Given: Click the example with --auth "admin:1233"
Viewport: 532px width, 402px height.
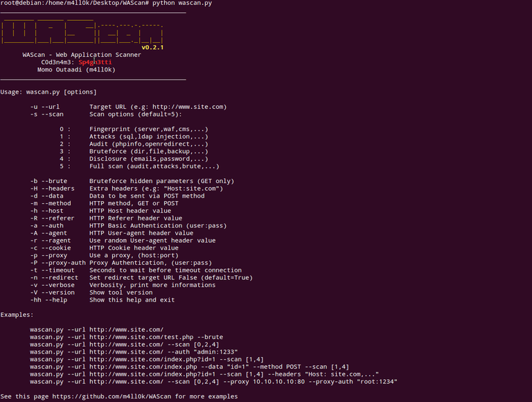Looking at the screenshot, I should pos(139,352).
